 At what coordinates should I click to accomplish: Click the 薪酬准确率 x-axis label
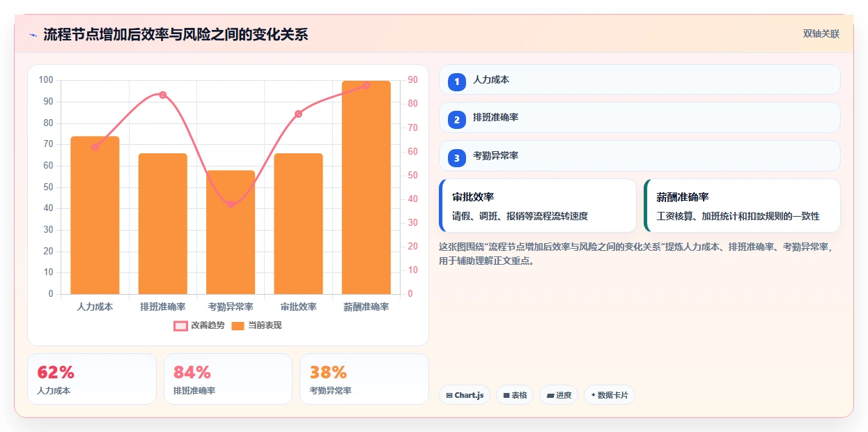[x=366, y=307]
